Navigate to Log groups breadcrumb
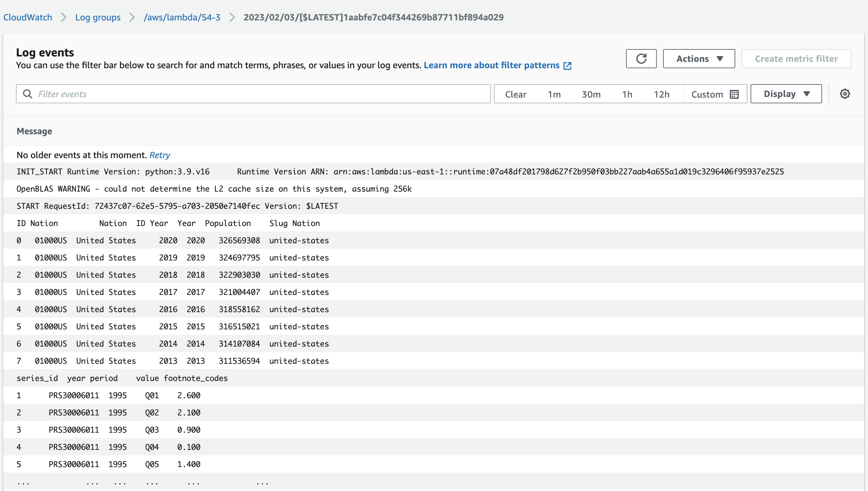This screenshot has width=868, height=491. 98,17
